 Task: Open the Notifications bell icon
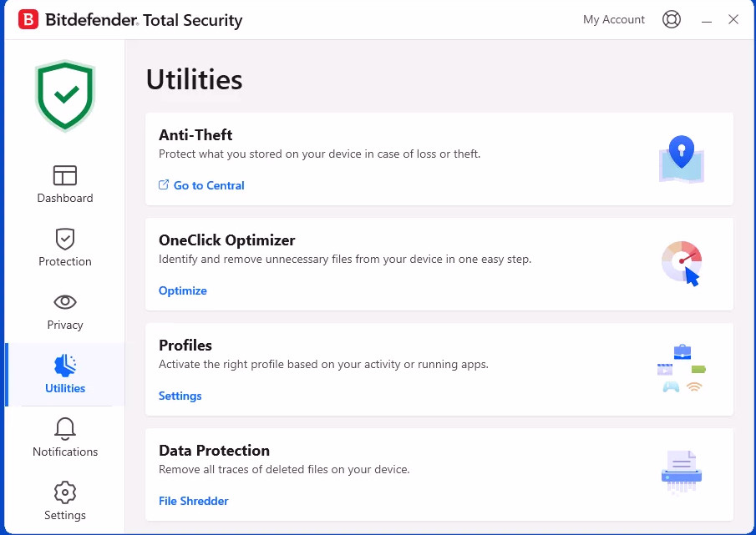point(65,428)
